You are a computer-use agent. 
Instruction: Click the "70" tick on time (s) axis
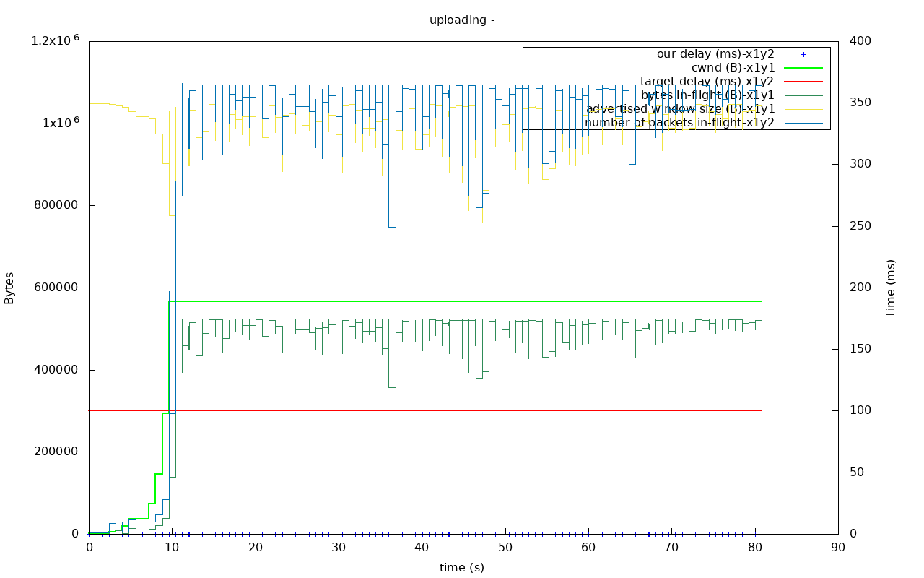672,548
